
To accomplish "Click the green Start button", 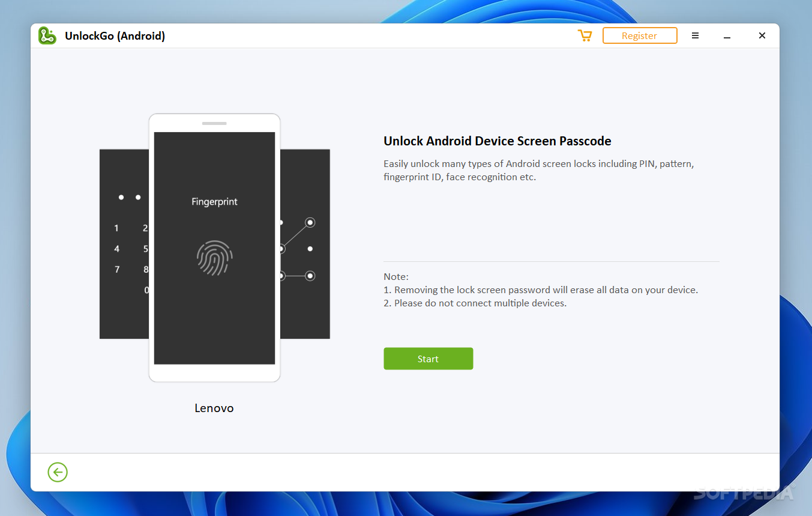I will [x=428, y=359].
